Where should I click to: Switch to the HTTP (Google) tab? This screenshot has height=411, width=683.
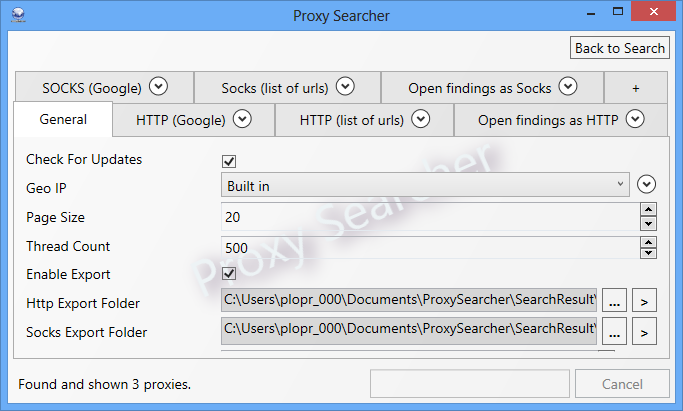(193, 120)
